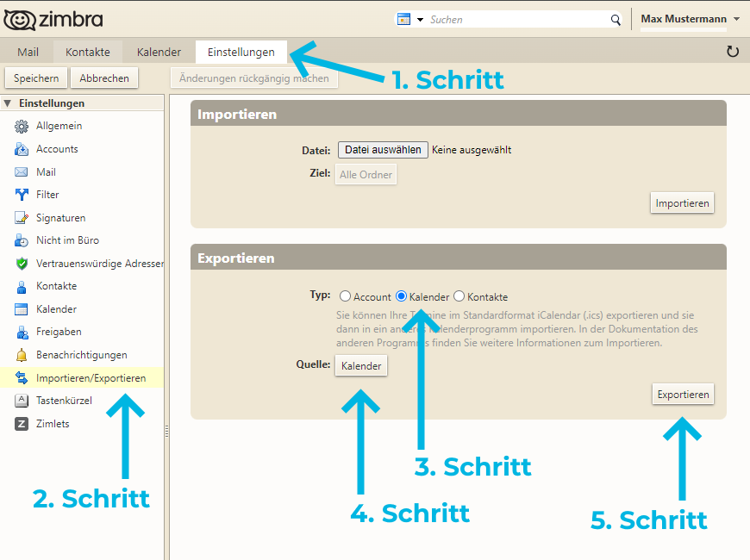
Task: Open Signaturen via its pen icon
Action: [x=22, y=218]
